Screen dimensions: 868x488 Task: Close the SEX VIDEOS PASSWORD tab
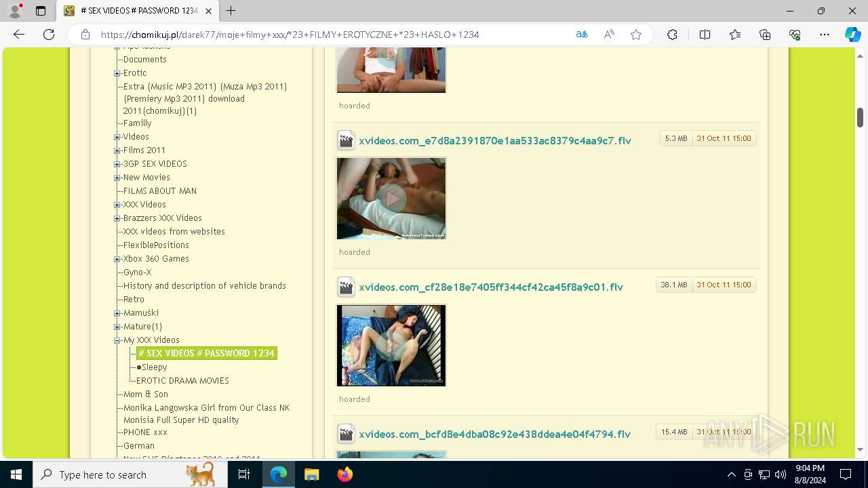click(x=210, y=11)
